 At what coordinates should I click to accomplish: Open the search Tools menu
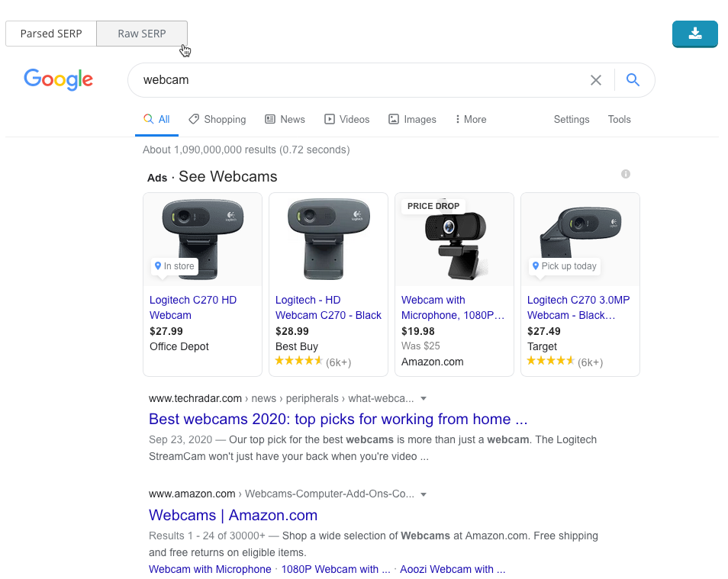[x=619, y=120]
